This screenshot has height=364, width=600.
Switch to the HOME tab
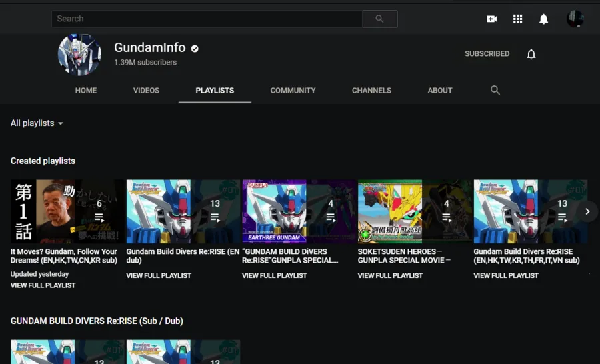click(x=86, y=91)
